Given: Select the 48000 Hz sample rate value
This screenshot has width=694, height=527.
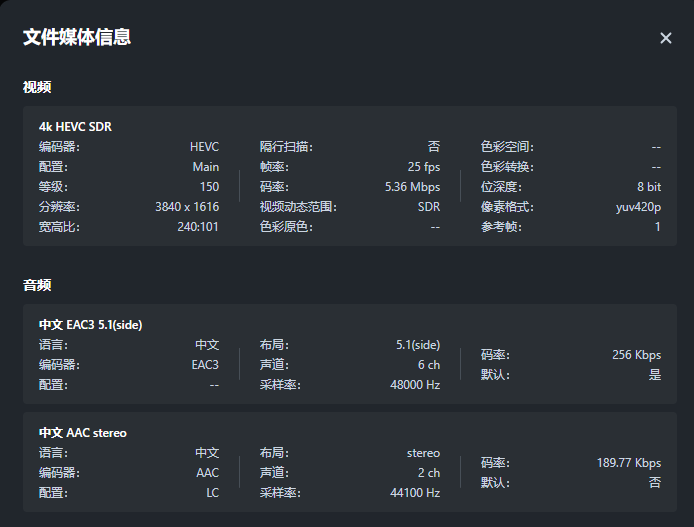Looking at the screenshot, I should coord(414,385).
